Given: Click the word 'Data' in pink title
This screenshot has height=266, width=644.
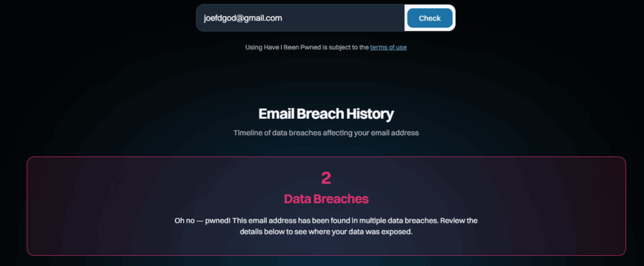Looking at the screenshot, I should (297, 199).
